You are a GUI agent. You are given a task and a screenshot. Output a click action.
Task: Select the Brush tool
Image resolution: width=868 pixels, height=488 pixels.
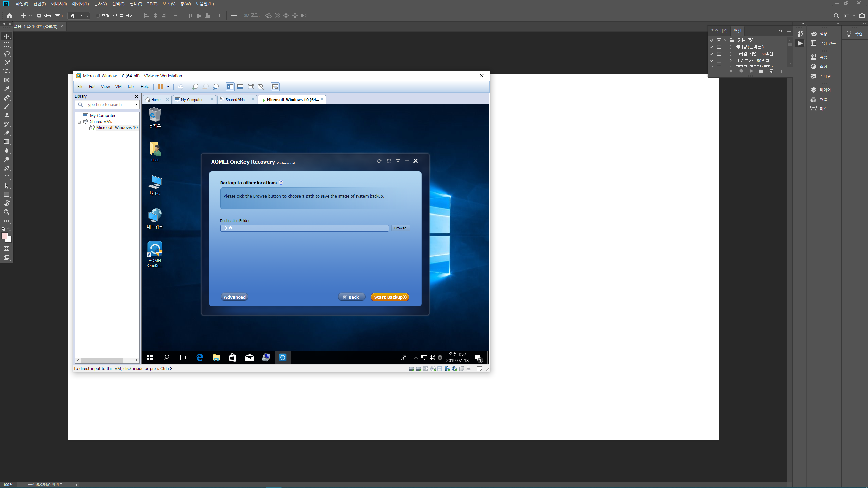(x=7, y=106)
